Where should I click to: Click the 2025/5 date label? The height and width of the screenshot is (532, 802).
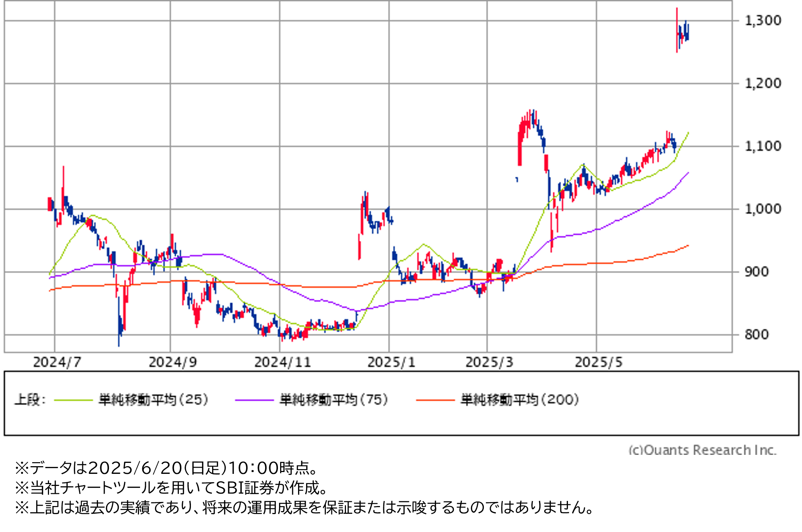click(x=599, y=362)
